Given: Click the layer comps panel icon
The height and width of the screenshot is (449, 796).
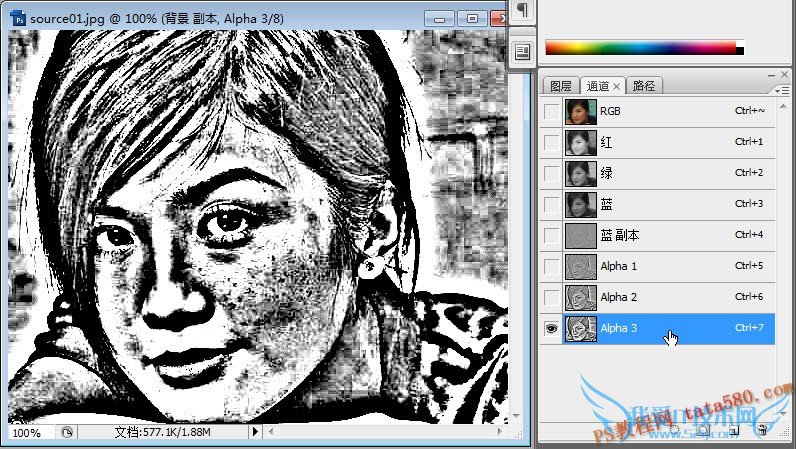Looking at the screenshot, I should tap(522, 51).
